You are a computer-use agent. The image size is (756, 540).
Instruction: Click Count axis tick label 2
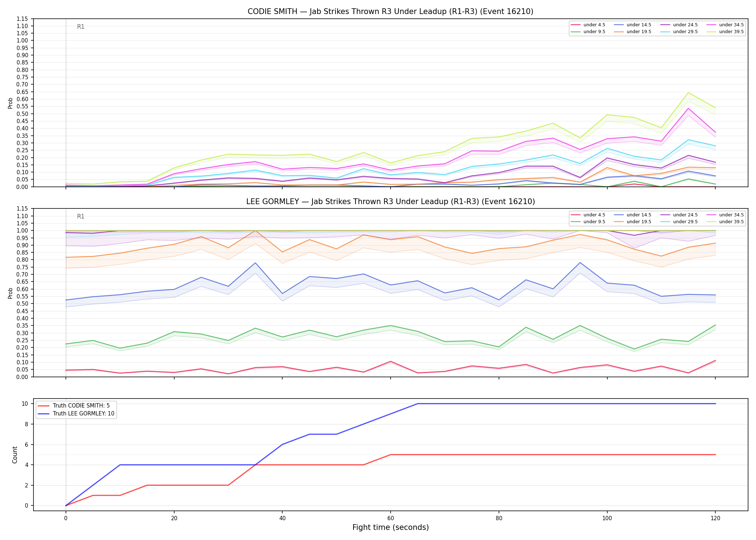point(26,485)
